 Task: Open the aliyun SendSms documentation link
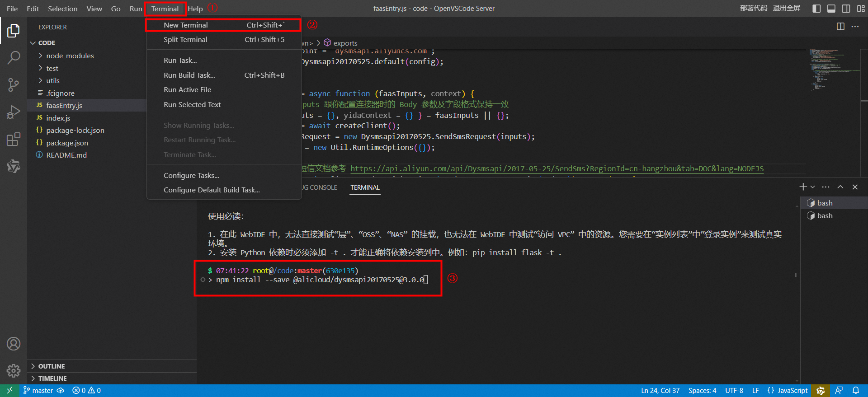[x=557, y=168]
